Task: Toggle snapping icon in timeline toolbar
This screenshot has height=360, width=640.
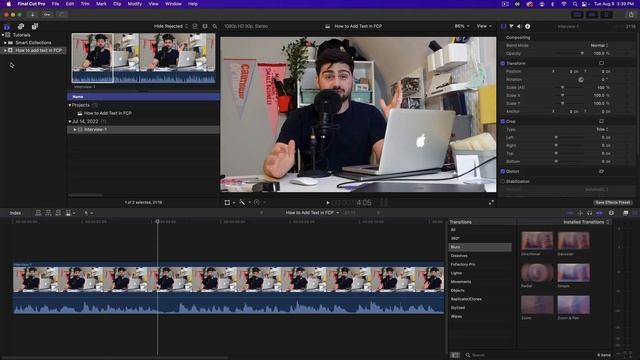Action: click(599, 213)
